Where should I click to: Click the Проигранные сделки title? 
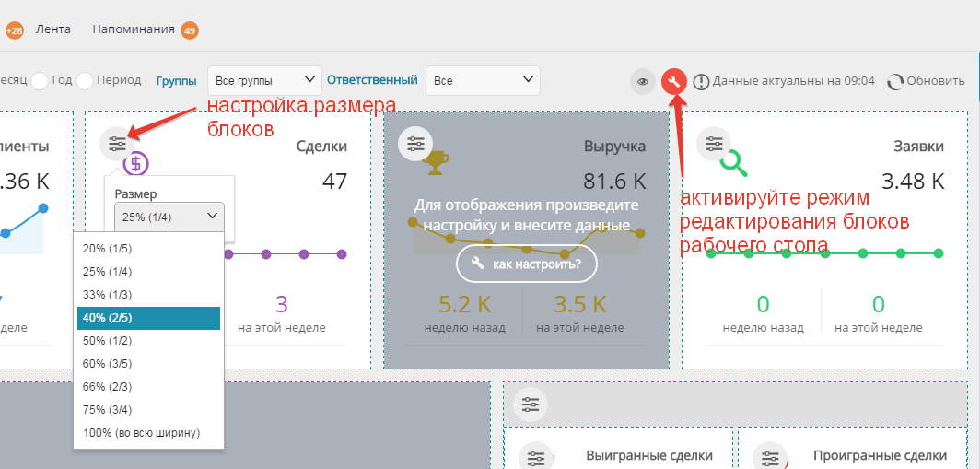(x=880, y=456)
